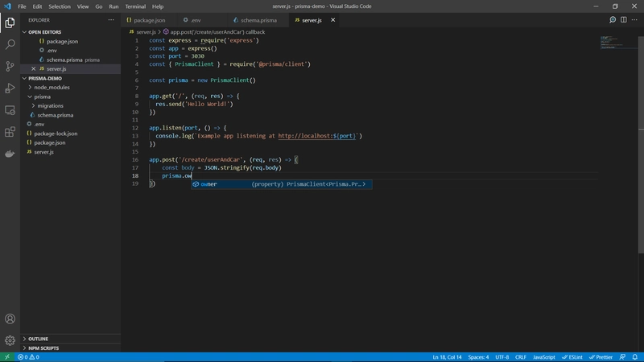The width and height of the screenshot is (644, 362).
Task: Open notifications bell in status bar
Action: pyautogui.click(x=635, y=357)
